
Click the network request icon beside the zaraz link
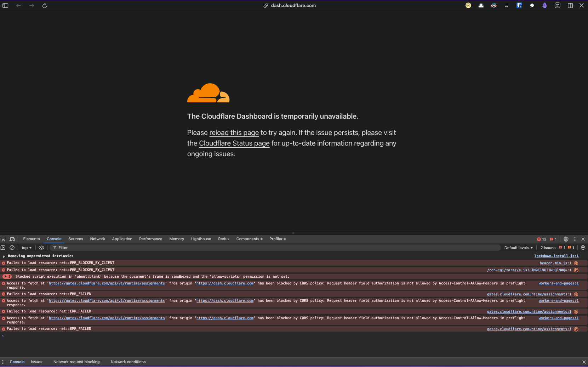pyautogui.click(x=576, y=270)
